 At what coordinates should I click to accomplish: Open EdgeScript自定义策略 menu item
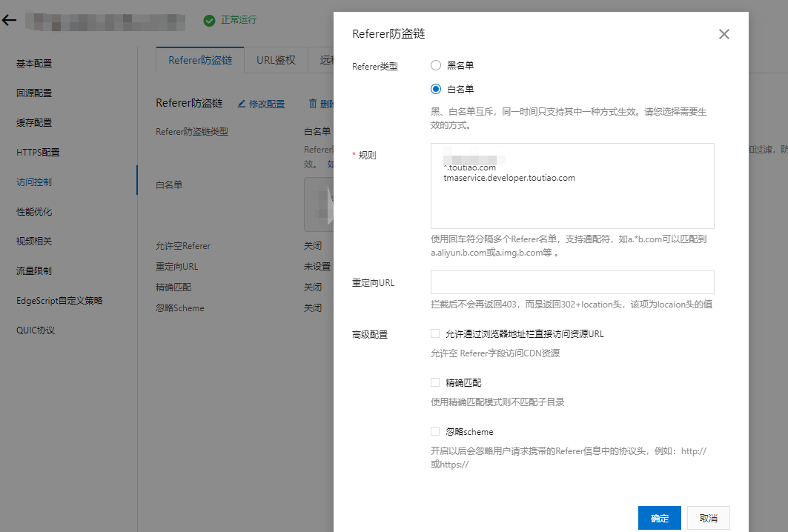pyautogui.click(x=59, y=301)
